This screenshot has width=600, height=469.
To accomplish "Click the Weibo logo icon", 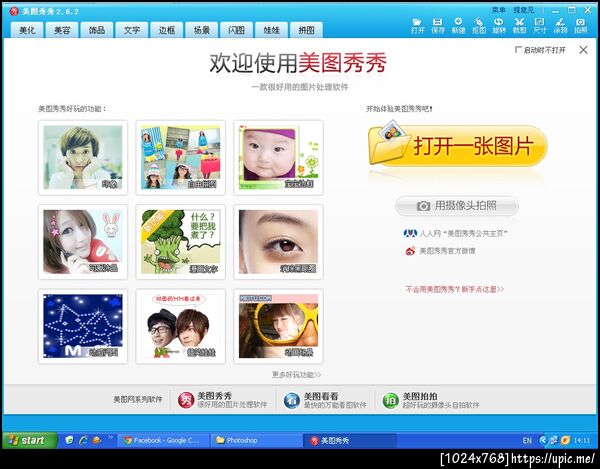I will 410,251.
